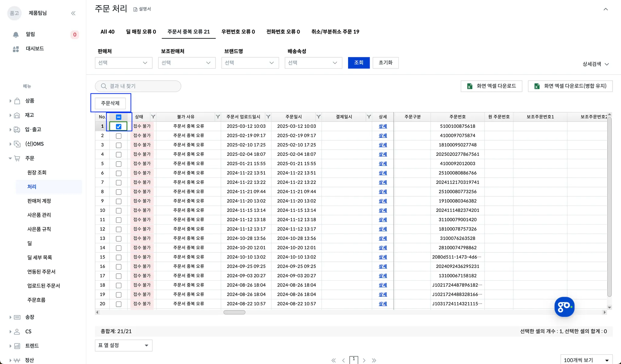Click filter icon on 불가 사유 column
This screenshot has height=364, width=621.
pos(218,117)
